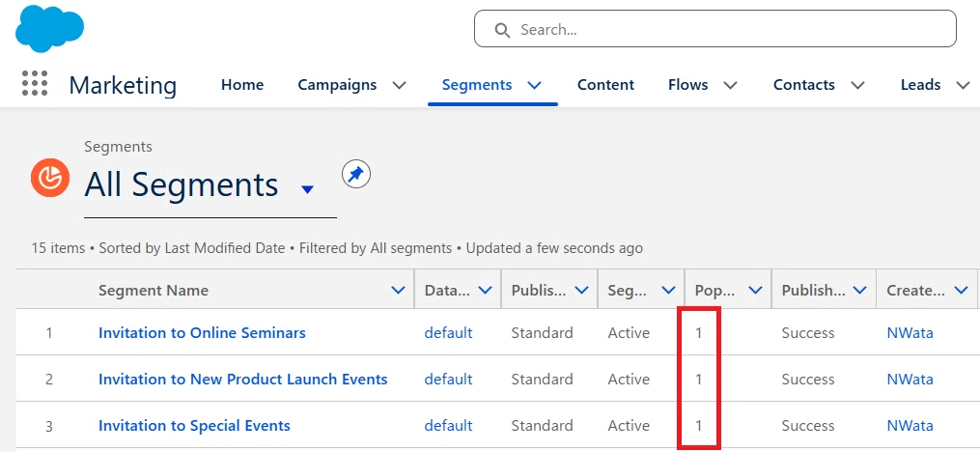980x452 pixels.
Task: Open Segment Name column menu
Action: tap(398, 290)
